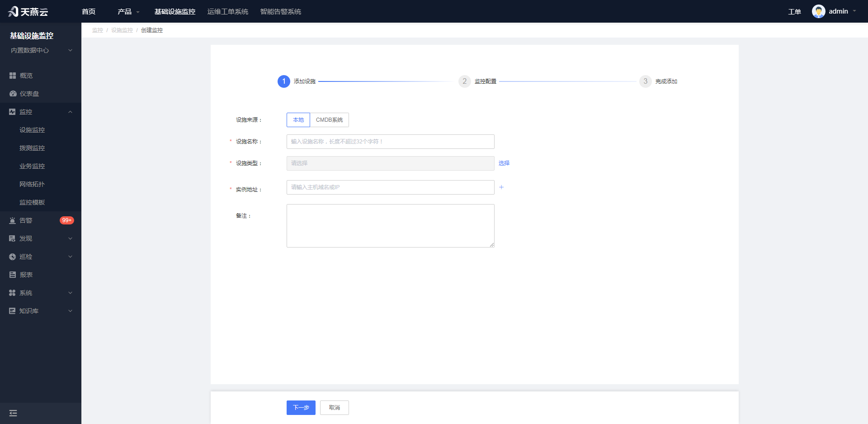Click the 设施监控 breadcrumb link

[x=122, y=30]
